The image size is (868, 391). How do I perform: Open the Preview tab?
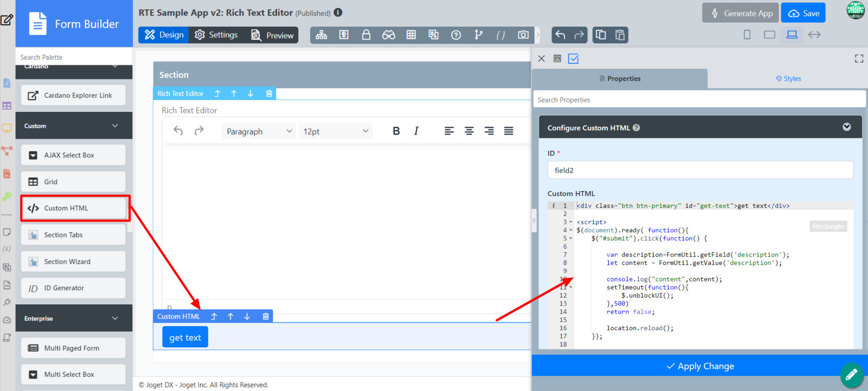(272, 35)
